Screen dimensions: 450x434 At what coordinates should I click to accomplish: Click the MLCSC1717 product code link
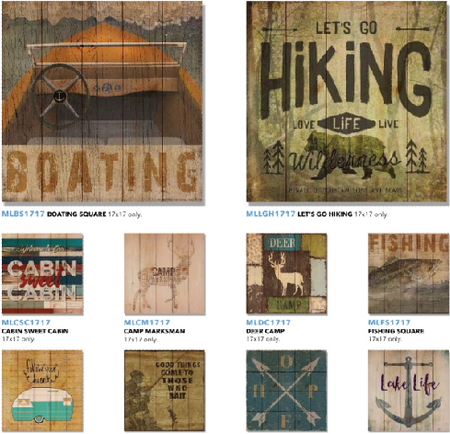point(26,322)
